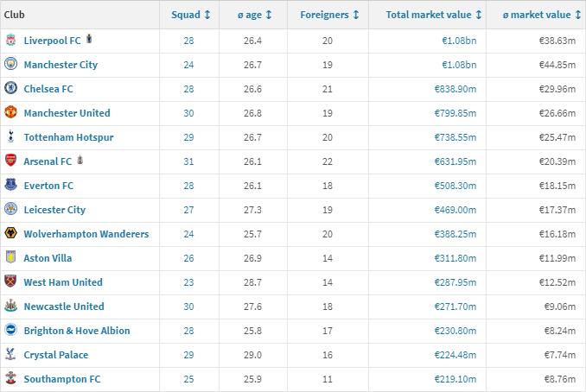Click the Chelsea FC crest icon
This screenshot has width=586, height=392.
[x=10, y=89]
